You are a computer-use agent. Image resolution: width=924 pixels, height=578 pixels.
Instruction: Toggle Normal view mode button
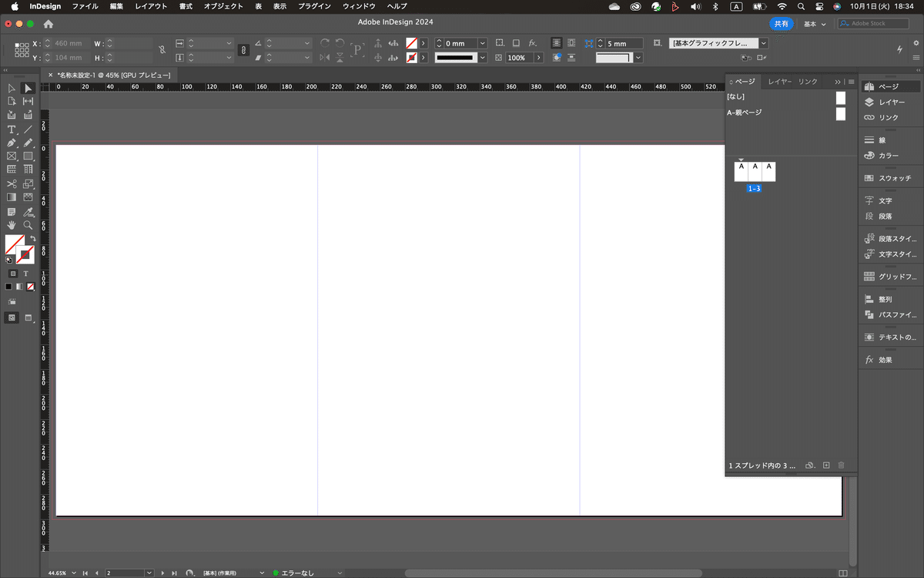pyautogui.click(x=12, y=318)
